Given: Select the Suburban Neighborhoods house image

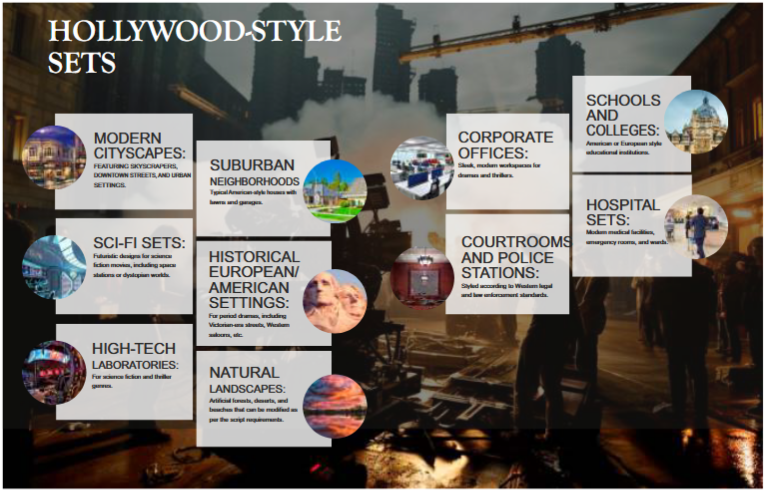Looking at the screenshot, I should click(x=334, y=190).
